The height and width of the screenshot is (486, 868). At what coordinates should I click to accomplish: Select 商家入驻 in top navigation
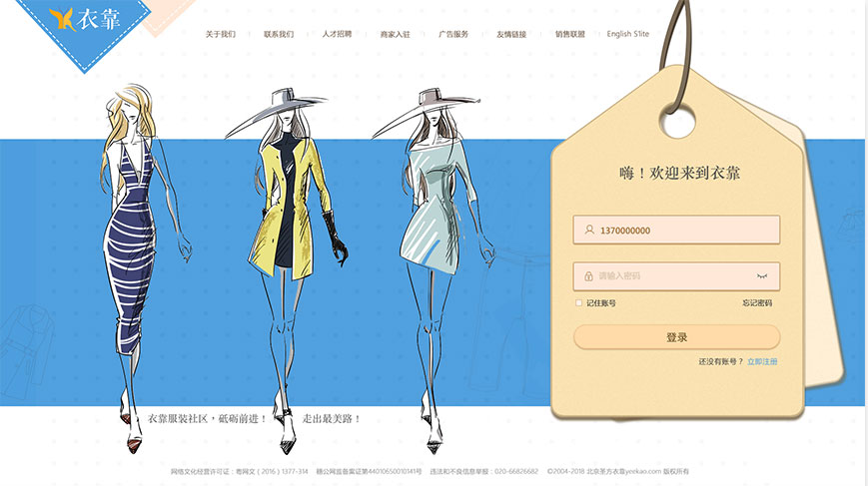coord(395,34)
